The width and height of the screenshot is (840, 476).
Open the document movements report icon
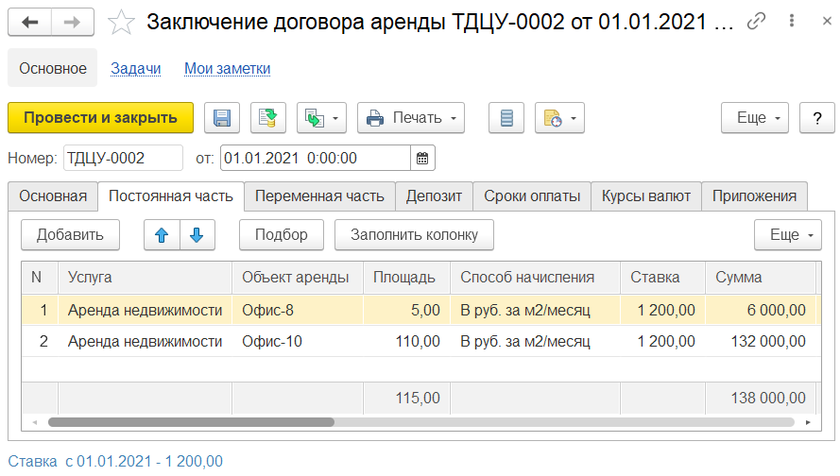(x=506, y=118)
